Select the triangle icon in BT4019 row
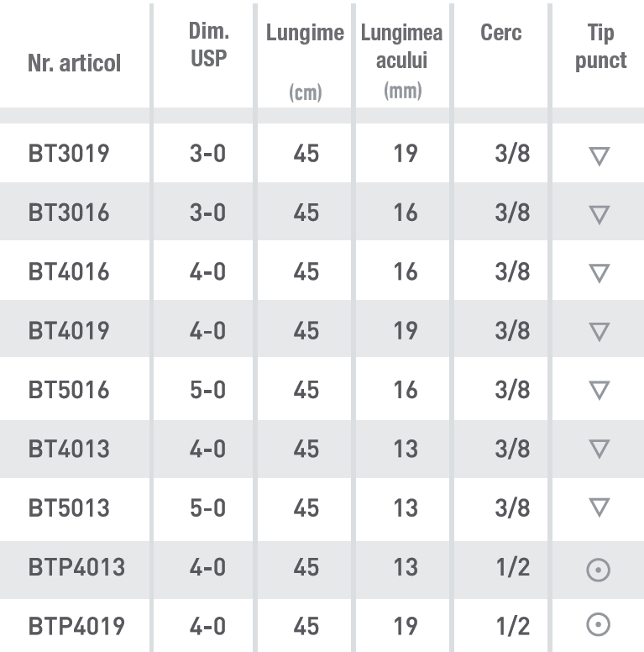644x652 pixels. point(599,332)
